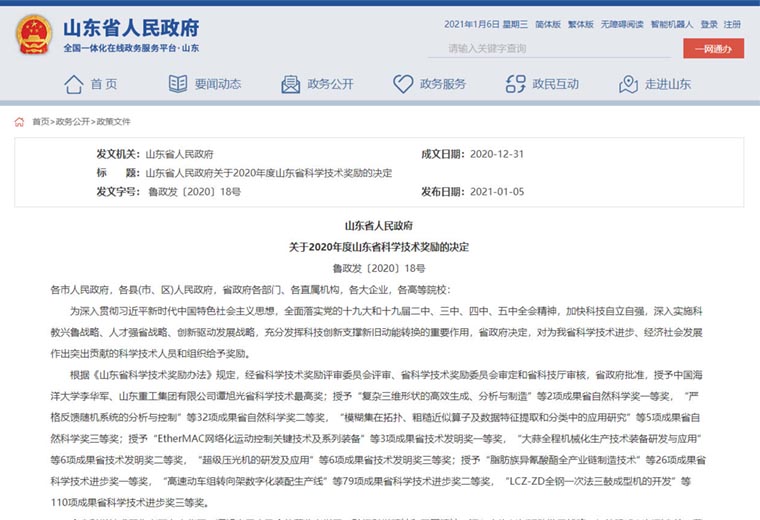Viewport: 760px width, 520px height.
Task: Click the open book icon for 要闻动态
Action: pyautogui.click(x=178, y=84)
